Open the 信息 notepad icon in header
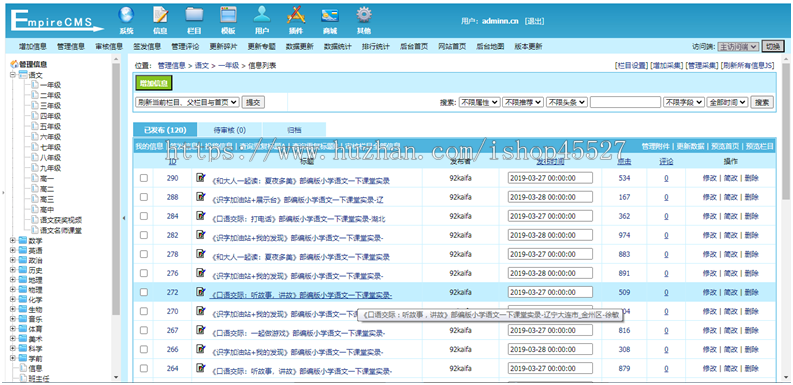 pos(160,15)
